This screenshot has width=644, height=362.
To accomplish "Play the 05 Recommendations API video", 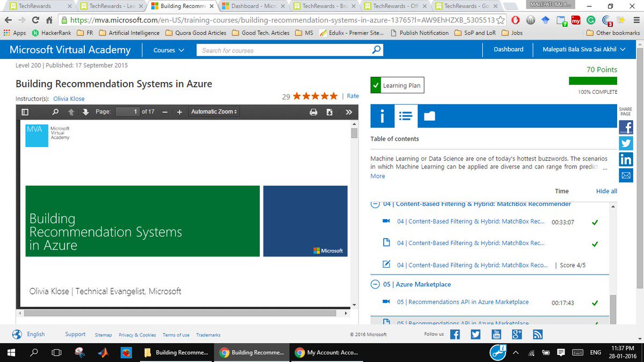I will coord(463,302).
